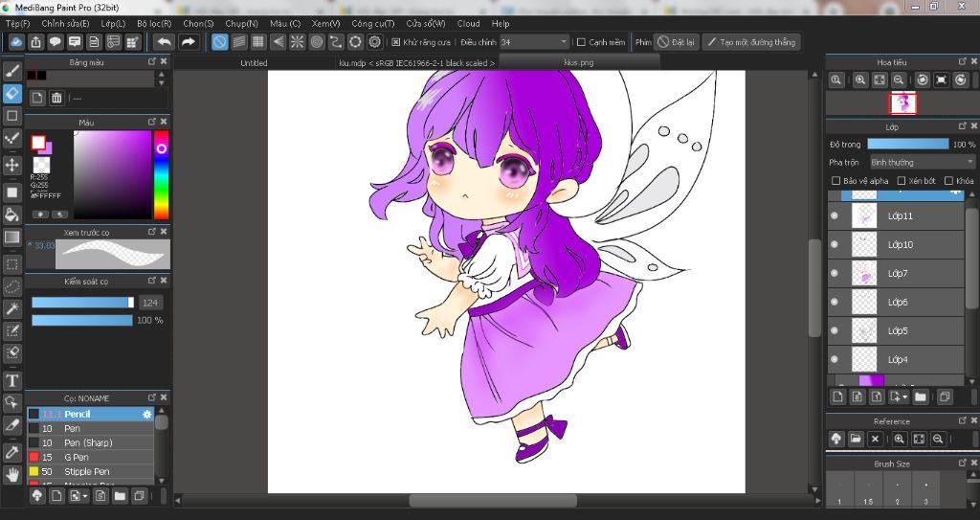Hide layer Lớp7
980x520 pixels.
point(835,273)
